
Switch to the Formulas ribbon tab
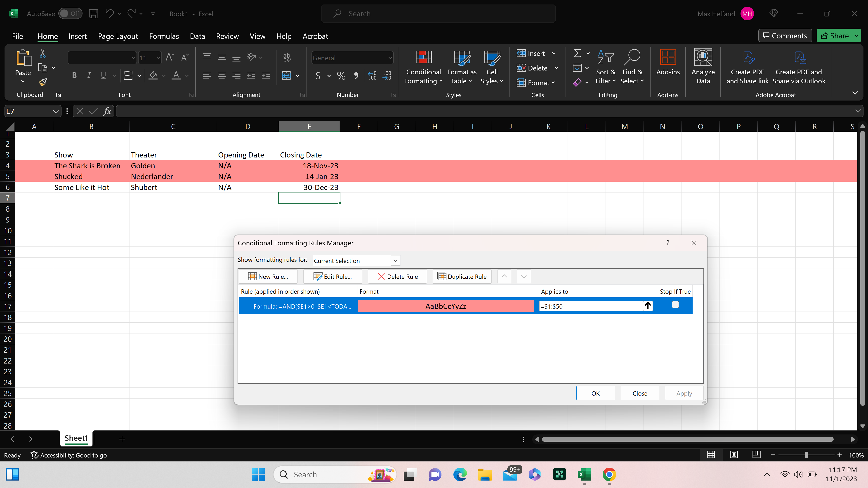click(x=164, y=36)
